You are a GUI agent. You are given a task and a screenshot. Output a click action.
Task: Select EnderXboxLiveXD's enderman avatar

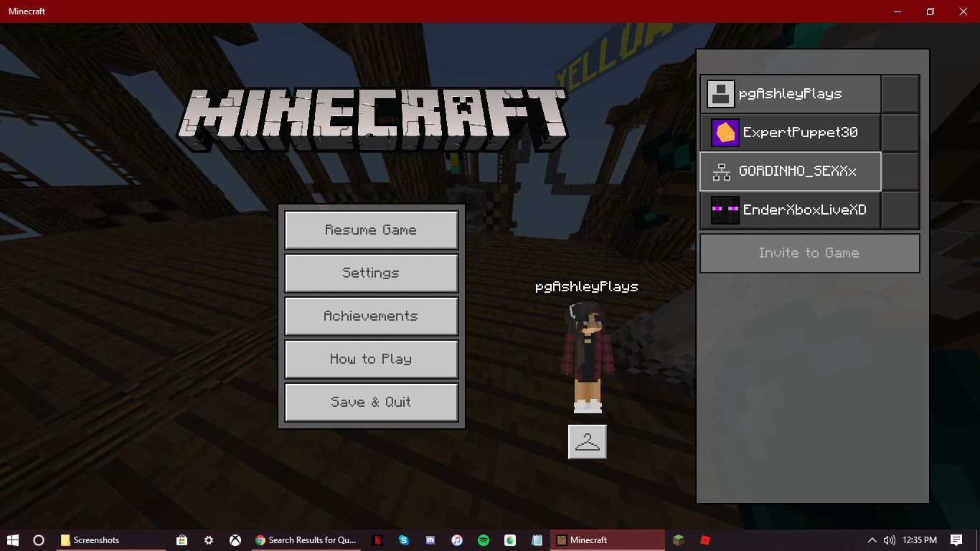[725, 210]
